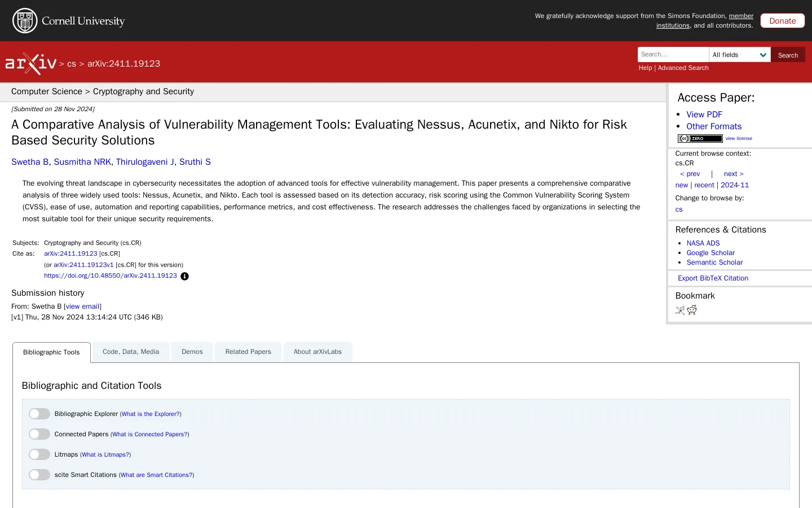Enable the Litmaps toggle
The height and width of the screenshot is (508, 812).
[39, 454]
